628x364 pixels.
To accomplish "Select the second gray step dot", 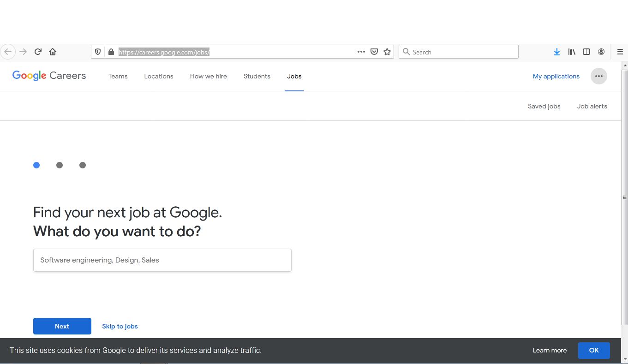I will (x=60, y=165).
